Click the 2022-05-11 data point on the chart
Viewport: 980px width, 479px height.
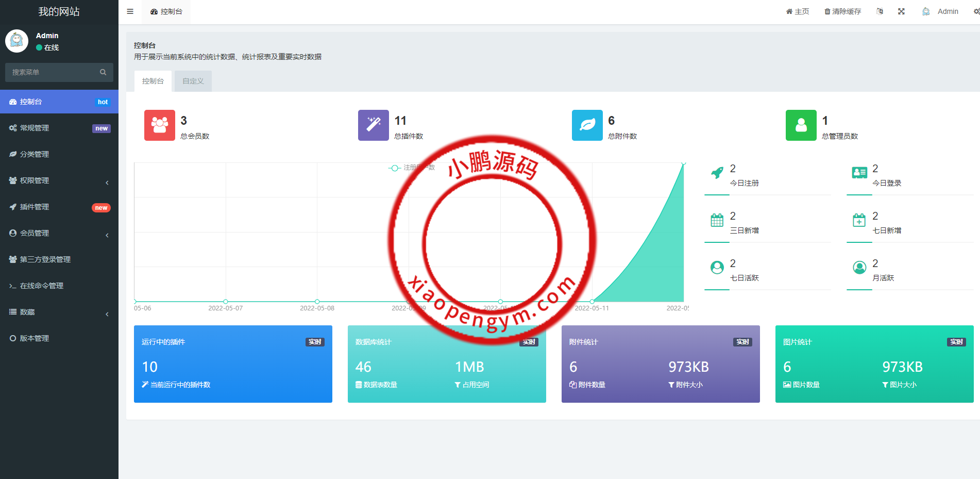click(x=592, y=301)
